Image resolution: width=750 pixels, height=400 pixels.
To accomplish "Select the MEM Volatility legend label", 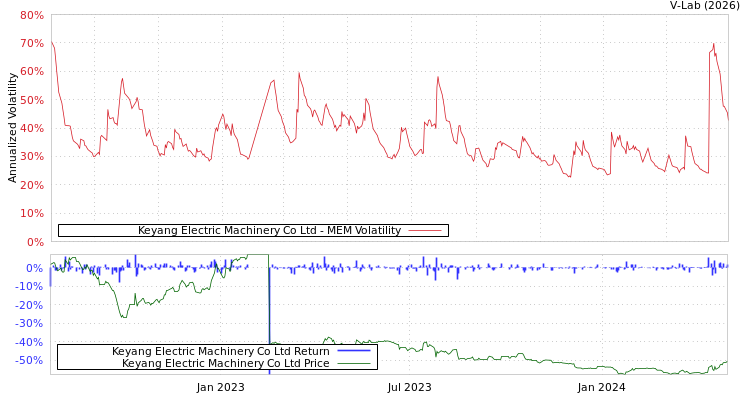I will pyautogui.click(x=269, y=231).
